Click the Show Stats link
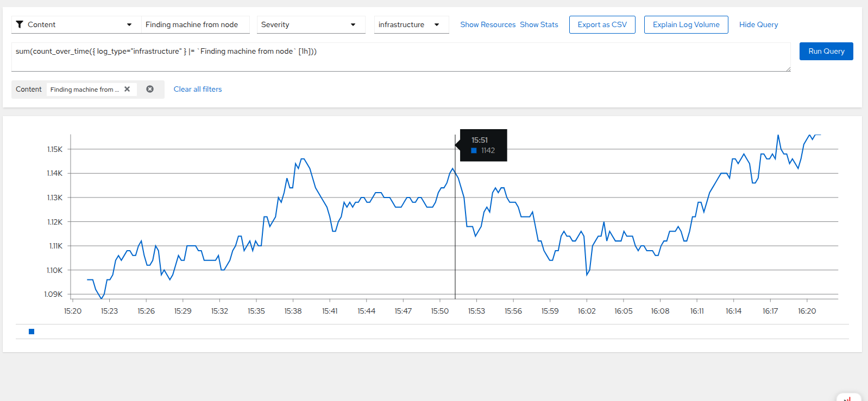868x401 pixels. (x=539, y=24)
